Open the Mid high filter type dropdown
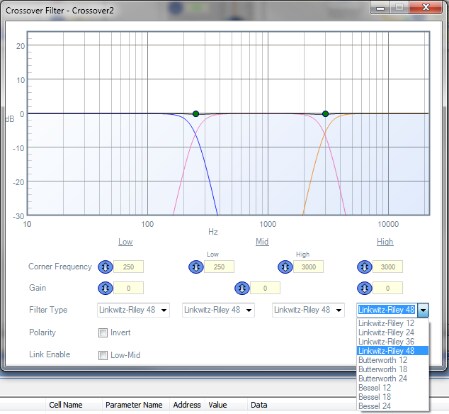449x414 pixels. pyautogui.click(x=308, y=310)
